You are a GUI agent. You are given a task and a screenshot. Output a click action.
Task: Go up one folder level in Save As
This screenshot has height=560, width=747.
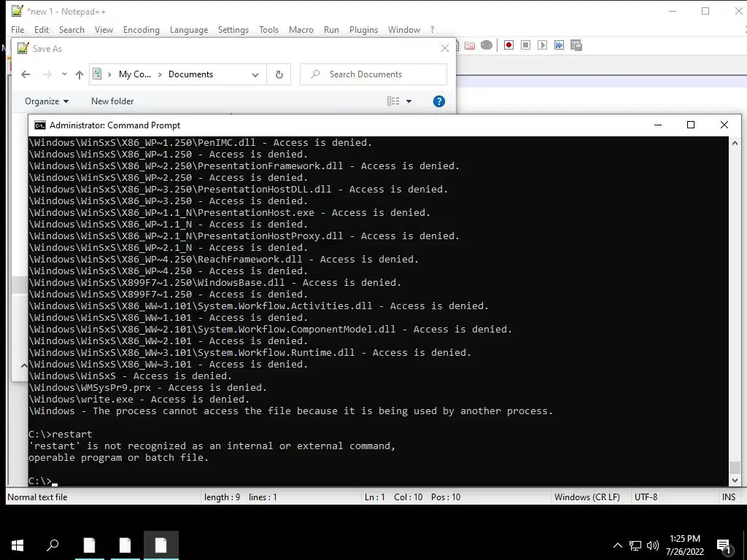click(80, 74)
